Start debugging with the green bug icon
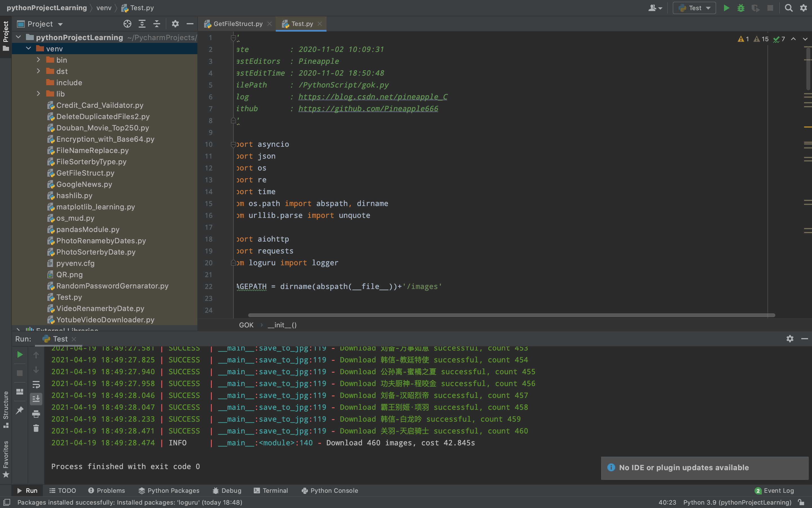The height and width of the screenshot is (508, 812). 741,8
